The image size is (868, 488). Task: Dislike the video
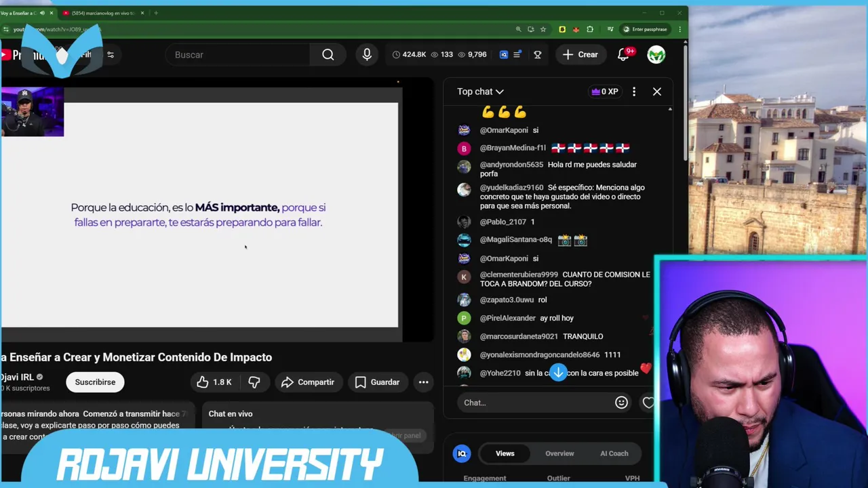(254, 382)
